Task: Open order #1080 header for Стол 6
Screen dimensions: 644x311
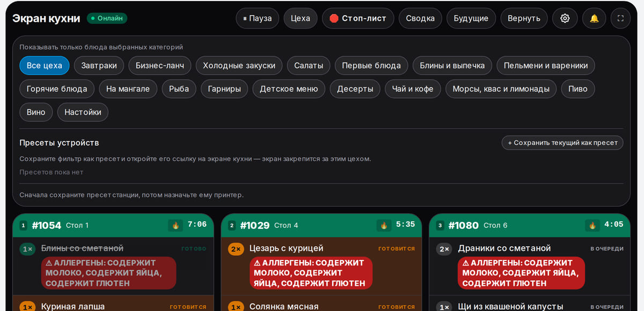Action: point(530,225)
